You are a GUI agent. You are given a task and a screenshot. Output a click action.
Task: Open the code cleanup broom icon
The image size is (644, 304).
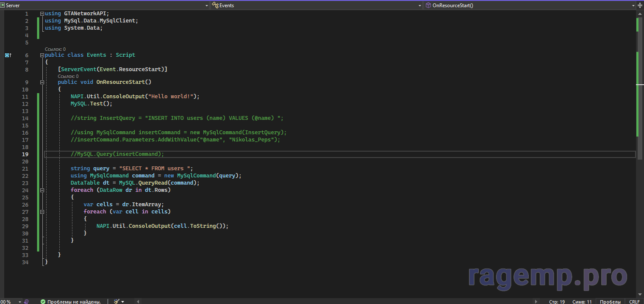(x=117, y=301)
